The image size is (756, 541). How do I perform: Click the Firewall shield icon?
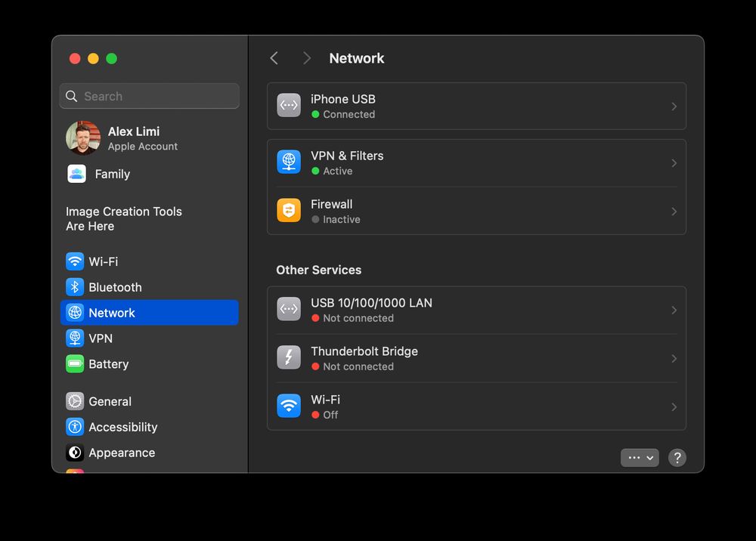(x=288, y=211)
